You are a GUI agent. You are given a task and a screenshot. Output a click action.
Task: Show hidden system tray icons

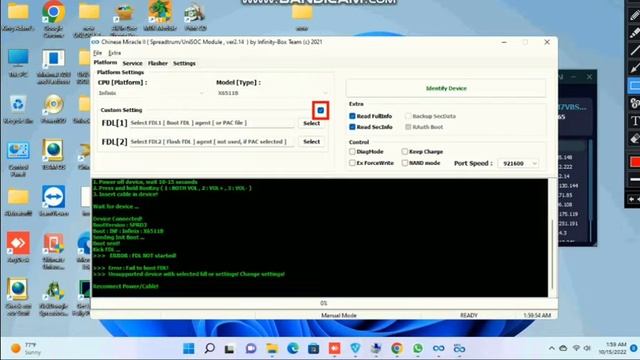(551, 348)
